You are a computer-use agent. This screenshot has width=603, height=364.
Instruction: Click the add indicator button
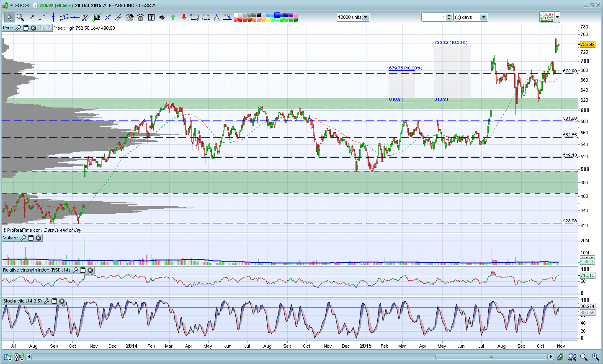click(x=547, y=17)
